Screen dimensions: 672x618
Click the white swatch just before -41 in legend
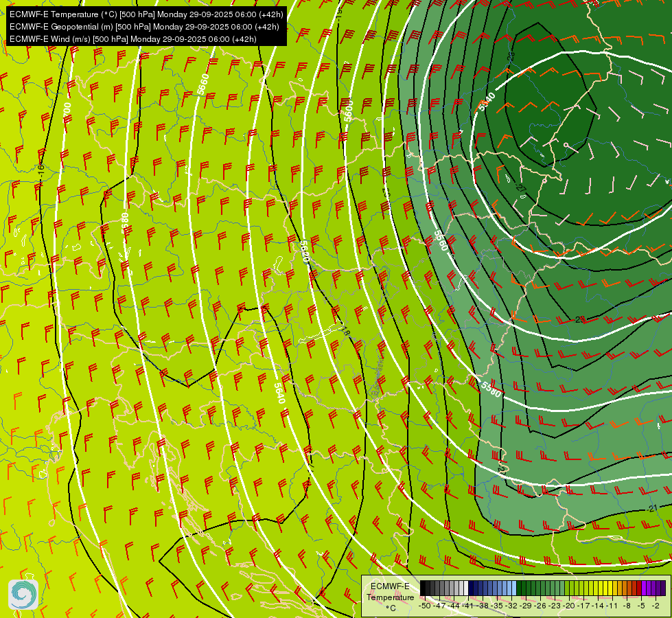(x=466, y=588)
